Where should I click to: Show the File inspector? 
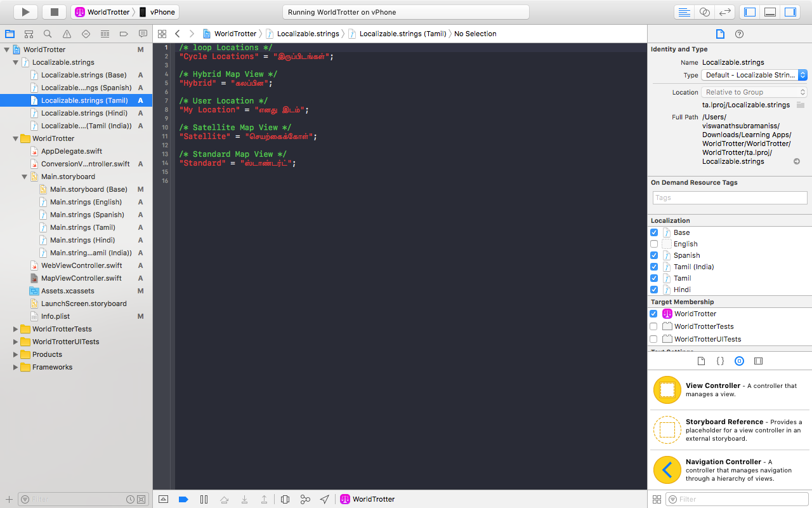coord(720,34)
